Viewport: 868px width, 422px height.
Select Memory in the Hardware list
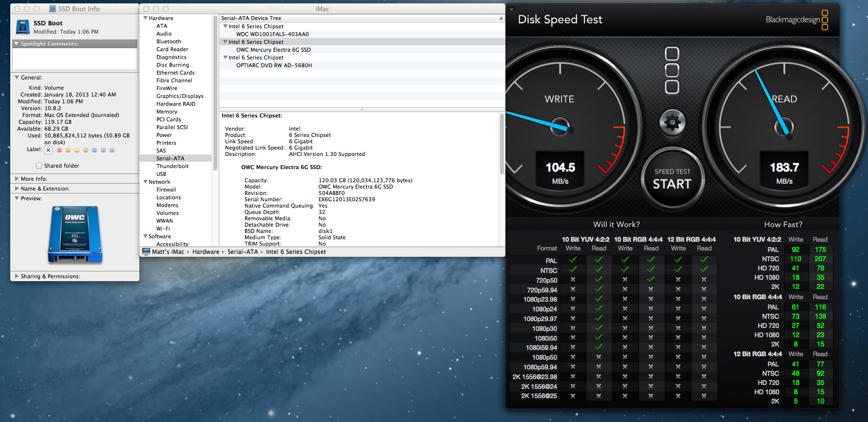(167, 112)
